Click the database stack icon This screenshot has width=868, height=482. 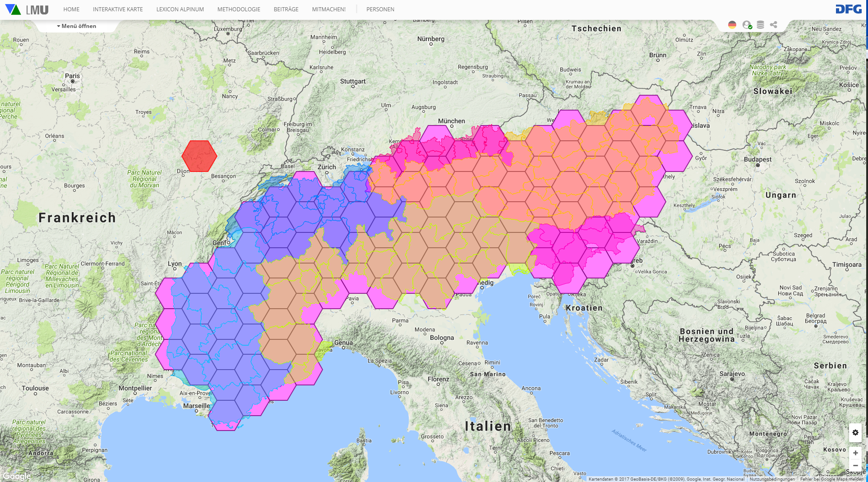pos(760,25)
